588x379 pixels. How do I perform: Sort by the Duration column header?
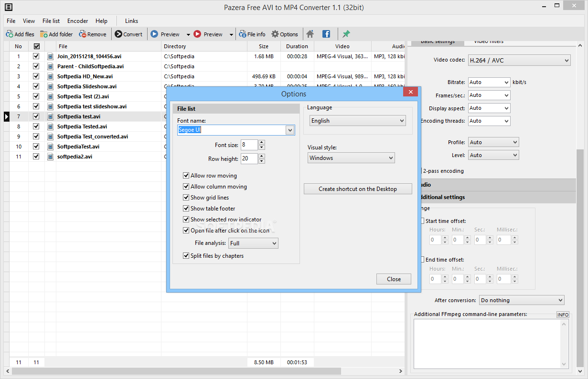point(297,46)
